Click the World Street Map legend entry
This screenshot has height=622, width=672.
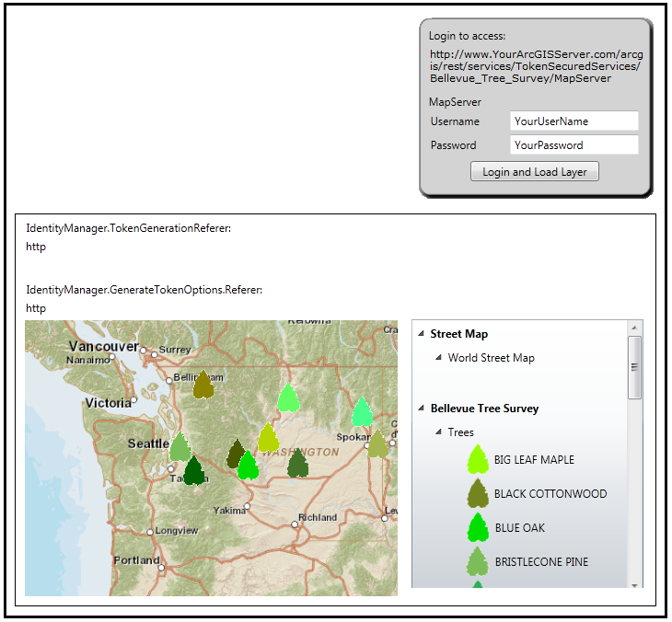[x=492, y=358]
